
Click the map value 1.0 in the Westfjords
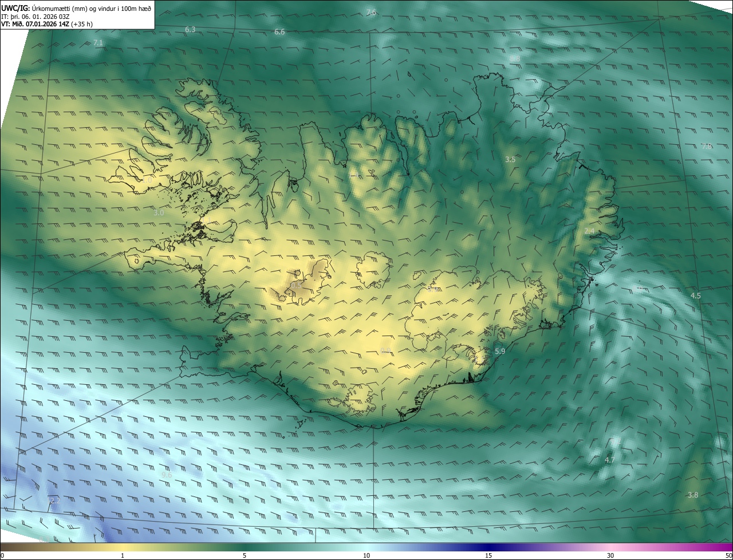click(147, 179)
